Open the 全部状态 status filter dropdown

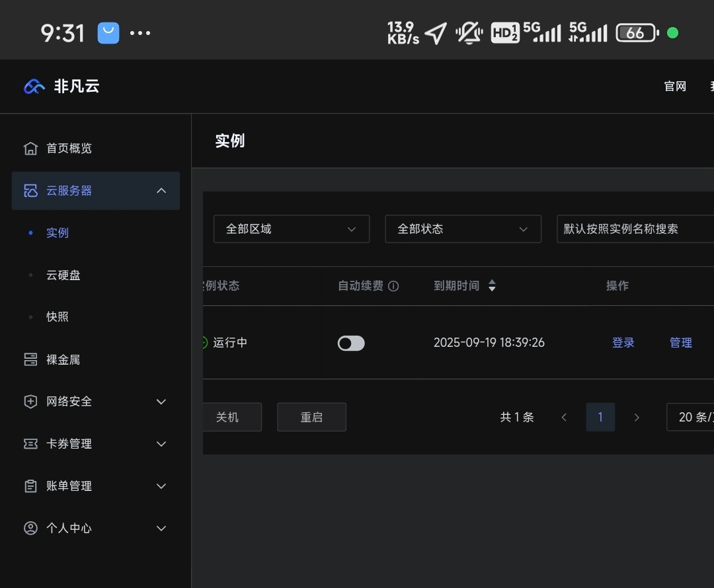[463, 229]
